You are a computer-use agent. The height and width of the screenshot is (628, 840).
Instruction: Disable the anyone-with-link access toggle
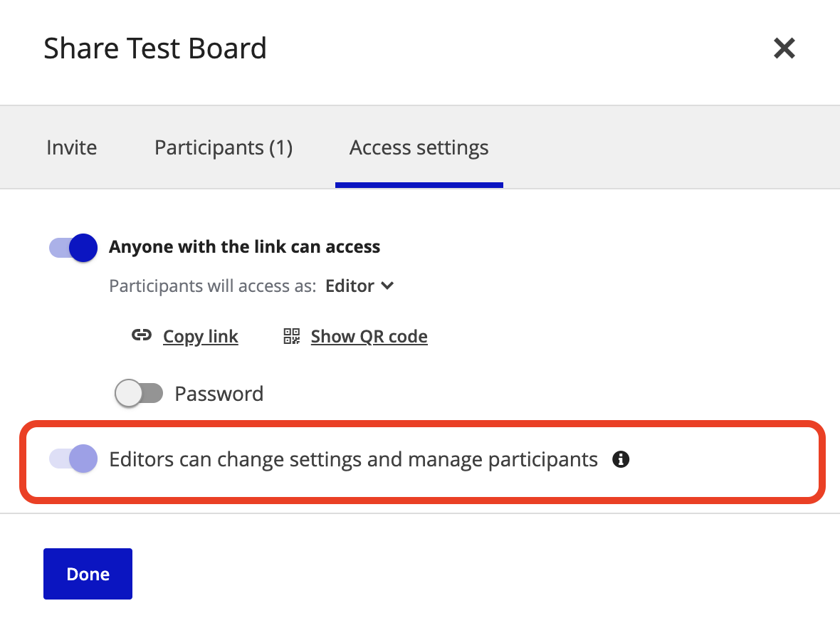coord(73,247)
